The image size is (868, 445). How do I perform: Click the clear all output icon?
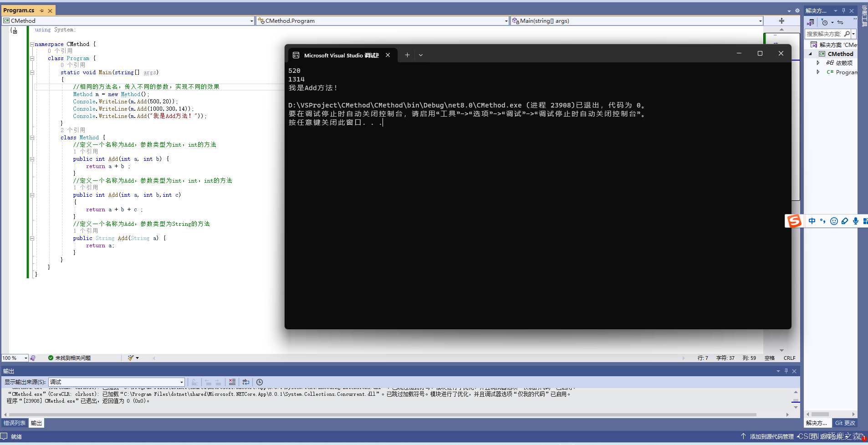(232, 382)
